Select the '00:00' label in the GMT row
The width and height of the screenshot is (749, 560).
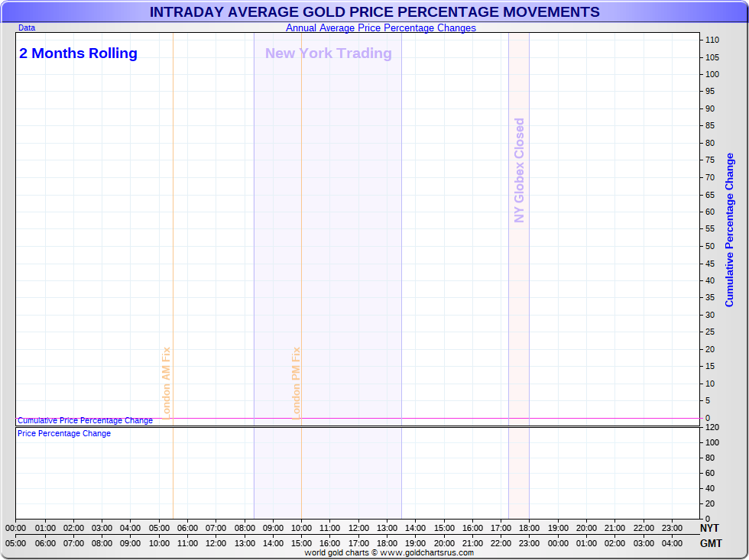click(558, 543)
